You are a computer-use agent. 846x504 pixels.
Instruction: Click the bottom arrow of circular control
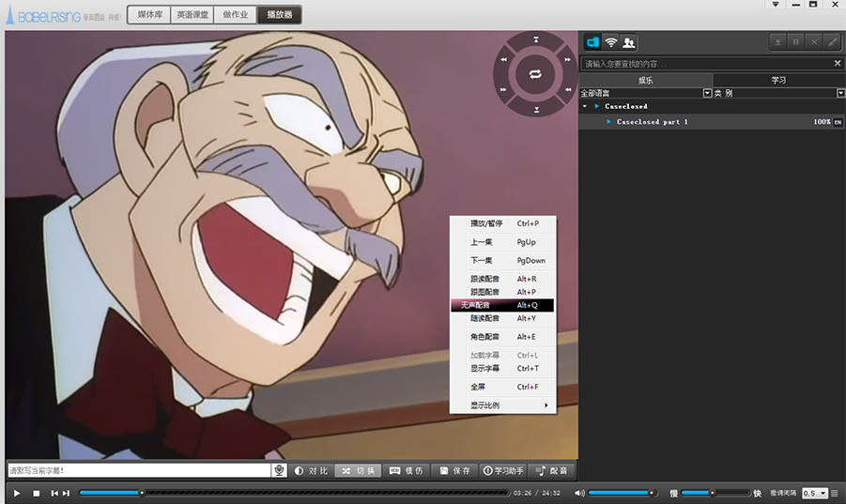[x=536, y=110]
